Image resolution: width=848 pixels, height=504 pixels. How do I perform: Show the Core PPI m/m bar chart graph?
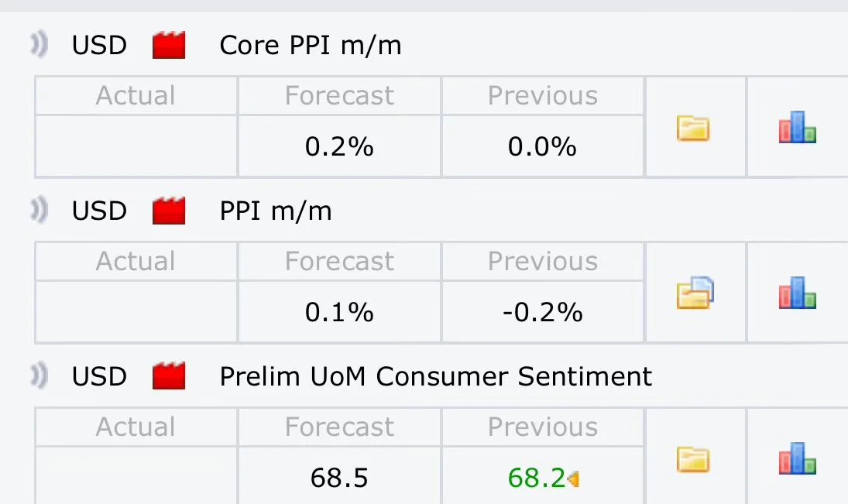click(x=797, y=127)
